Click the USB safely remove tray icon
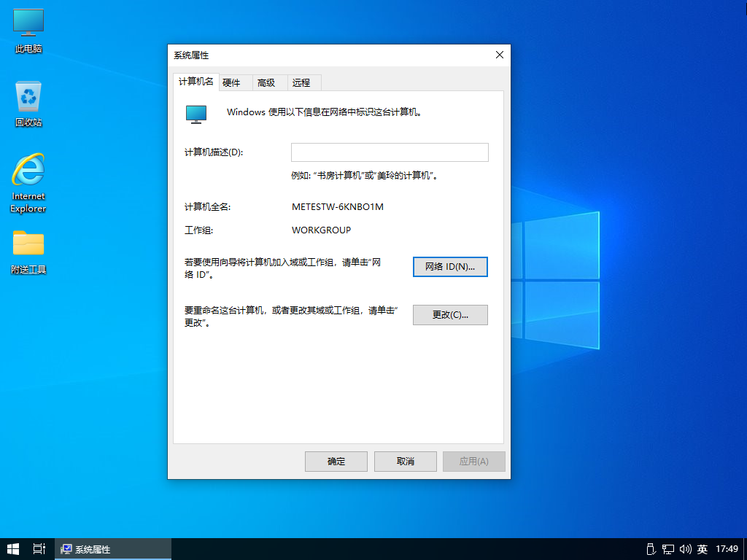This screenshot has height=560, width=747. click(652, 549)
